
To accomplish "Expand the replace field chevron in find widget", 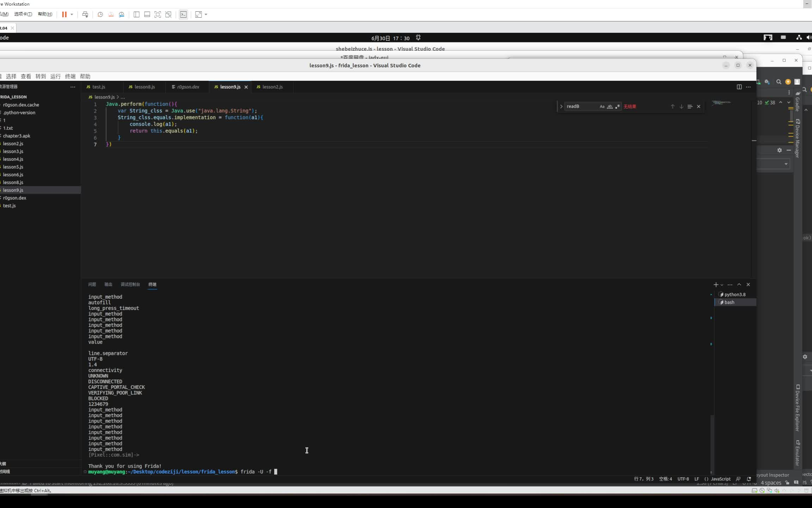I will [x=561, y=107].
